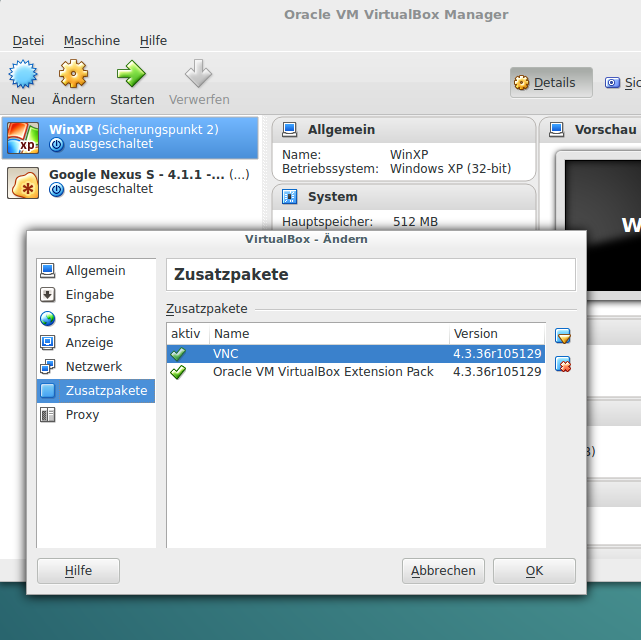Click the Vorschau monitor icon
641x640 pixels.
[x=556, y=130]
